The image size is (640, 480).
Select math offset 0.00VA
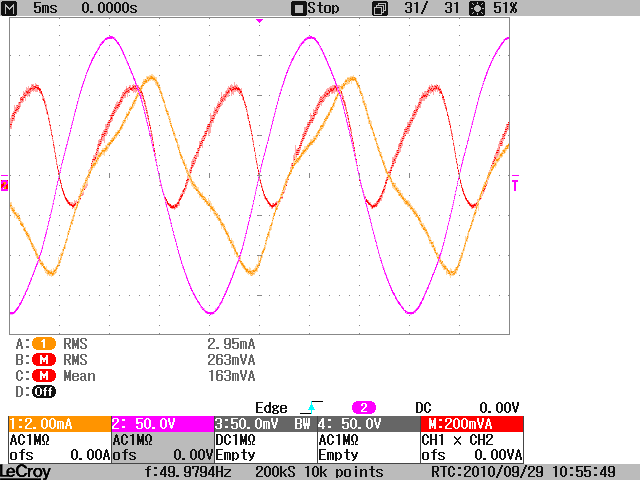tap(498, 455)
